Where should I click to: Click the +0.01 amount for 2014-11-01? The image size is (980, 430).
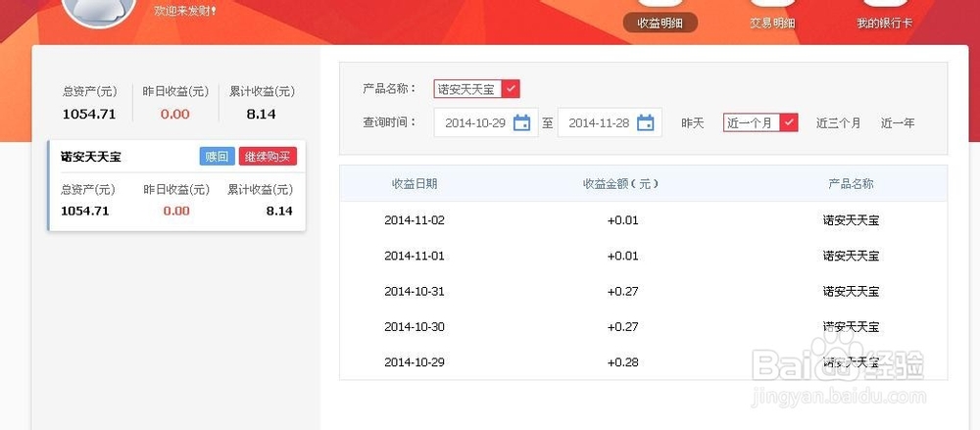tap(622, 256)
